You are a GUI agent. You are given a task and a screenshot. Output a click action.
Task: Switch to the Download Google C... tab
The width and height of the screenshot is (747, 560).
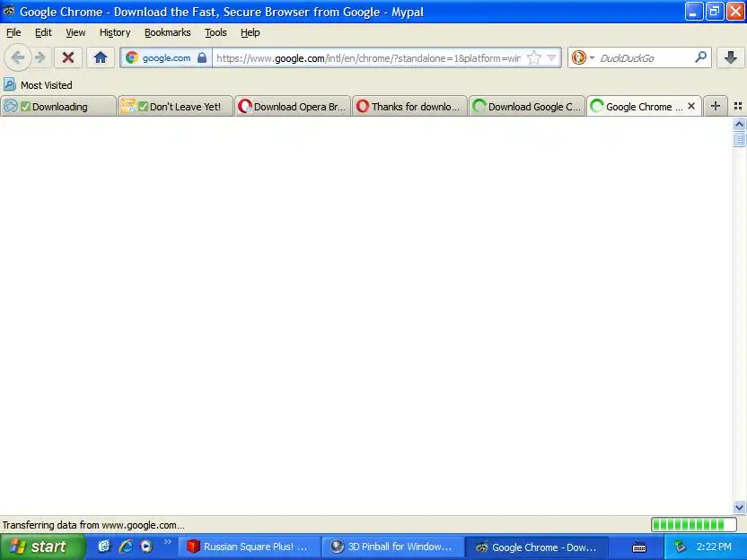pos(527,106)
